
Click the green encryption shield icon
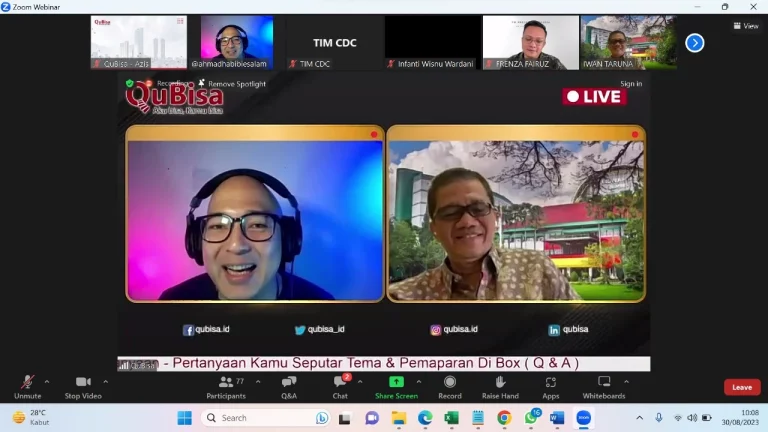pyautogui.click(x=129, y=83)
